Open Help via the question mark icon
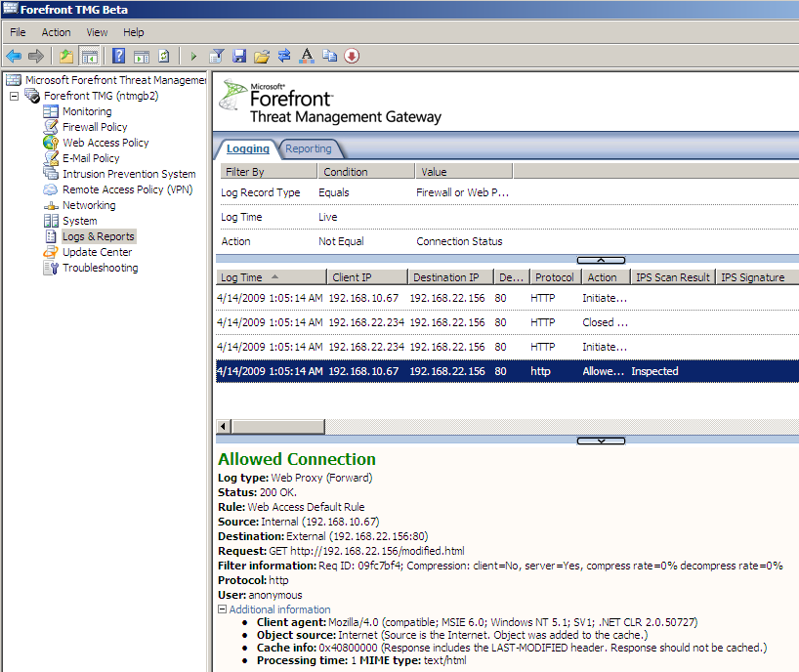Viewport: 799px width, 672px height. pyautogui.click(x=119, y=56)
